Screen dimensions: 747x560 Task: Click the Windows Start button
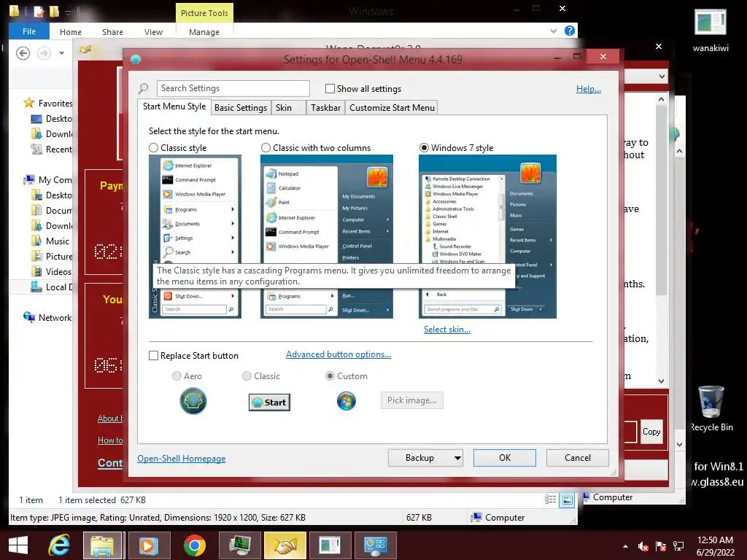(18, 545)
